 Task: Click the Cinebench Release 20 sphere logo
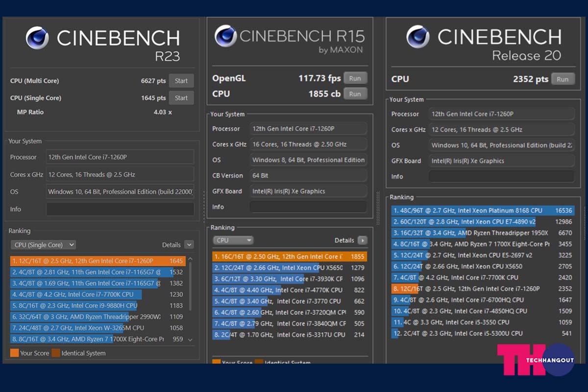[x=418, y=37]
